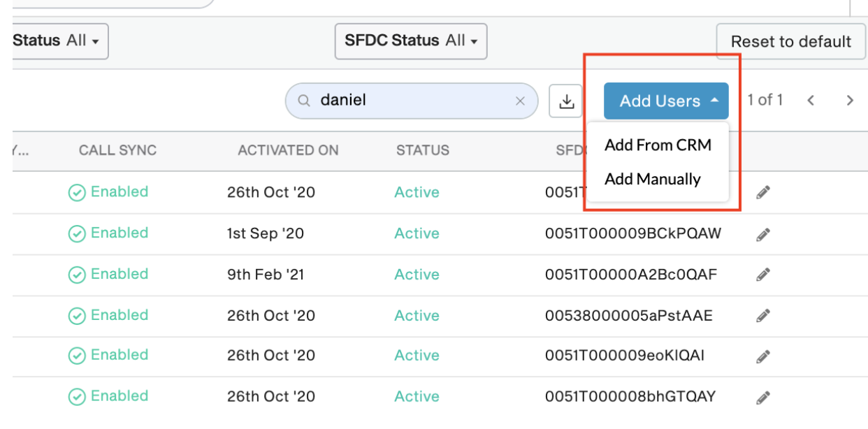Edit user with ID 0051T00000A2Bc0QAF

(x=763, y=275)
